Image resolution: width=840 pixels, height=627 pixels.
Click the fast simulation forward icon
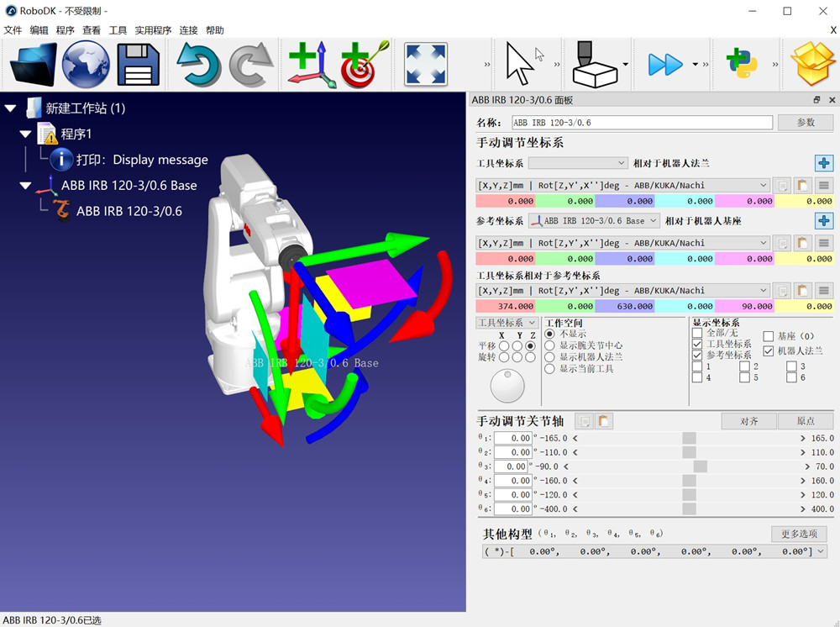665,65
